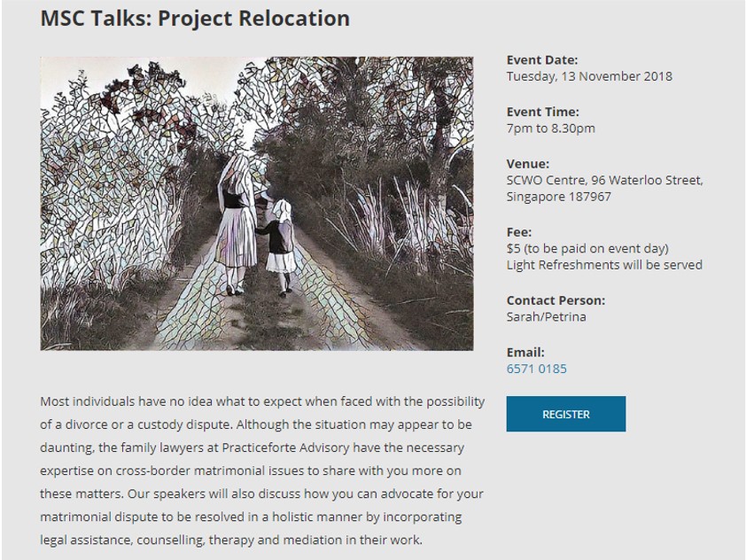The width and height of the screenshot is (746, 560).
Task: Click the Event Date label
Action: pyautogui.click(x=542, y=60)
